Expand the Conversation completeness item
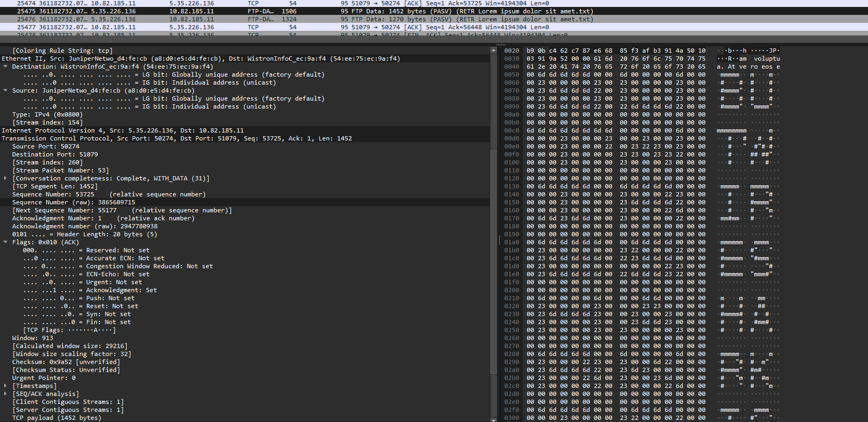Viewport: 868px width, 422px height. click(x=5, y=178)
